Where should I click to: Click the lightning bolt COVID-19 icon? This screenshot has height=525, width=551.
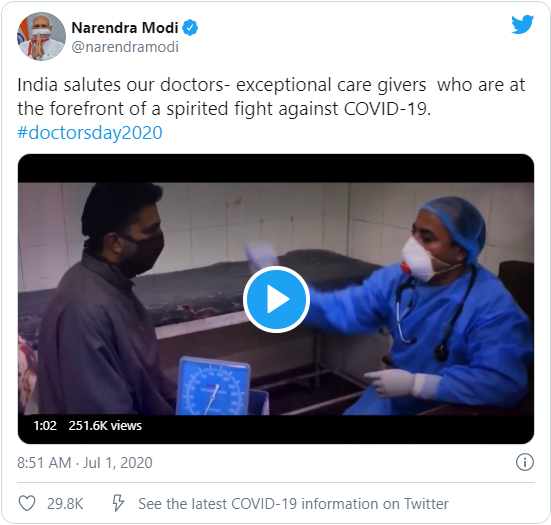coord(118,503)
